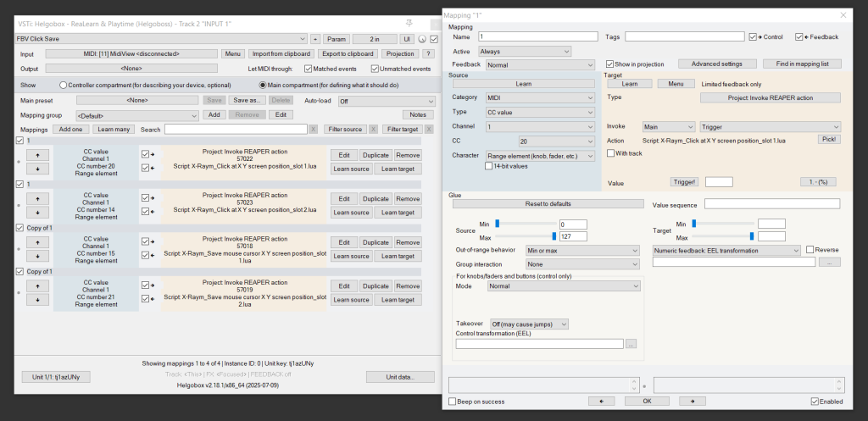868x421 pixels.
Task: Click the Projection button
Action: (x=400, y=53)
